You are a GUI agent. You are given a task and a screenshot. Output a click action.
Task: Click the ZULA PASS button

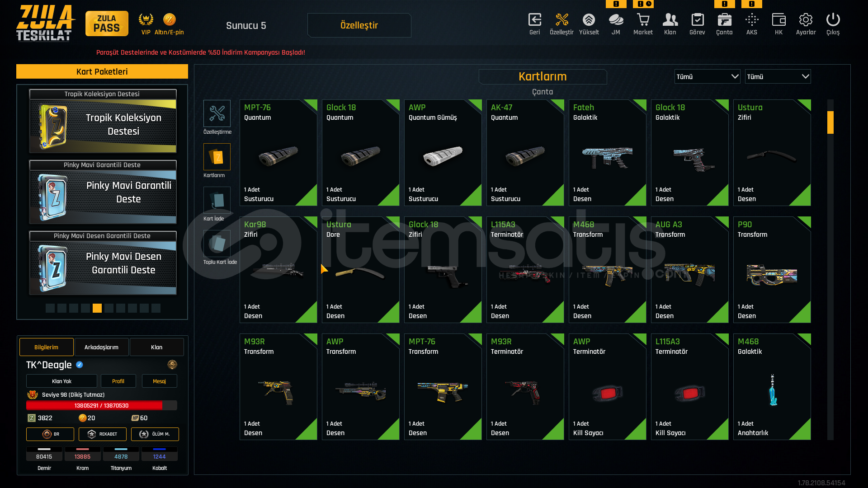107,23
